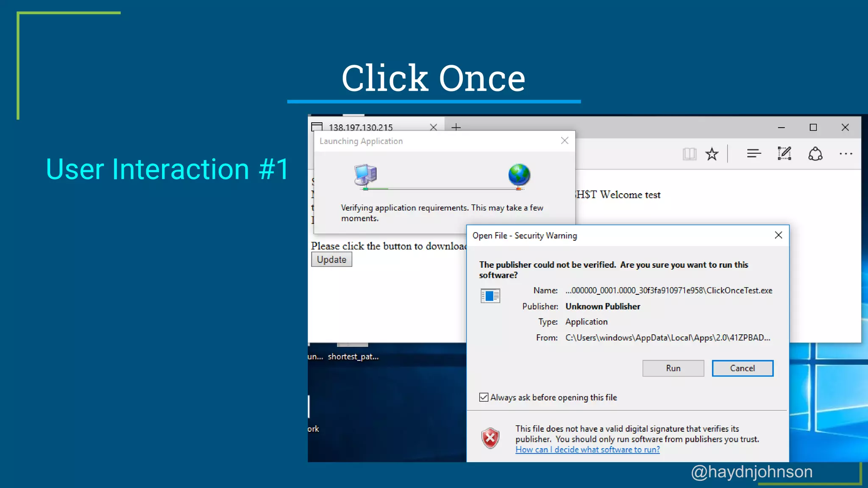Click the red shield warning icon
Image resolution: width=868 pixels, height=488 pixels.
point(490,438)
